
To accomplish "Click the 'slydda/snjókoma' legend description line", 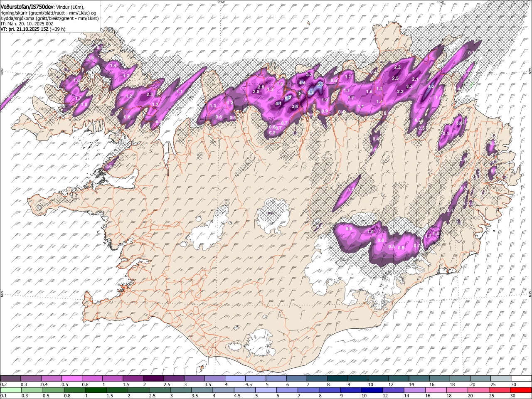I will click(x=50, y=18).
